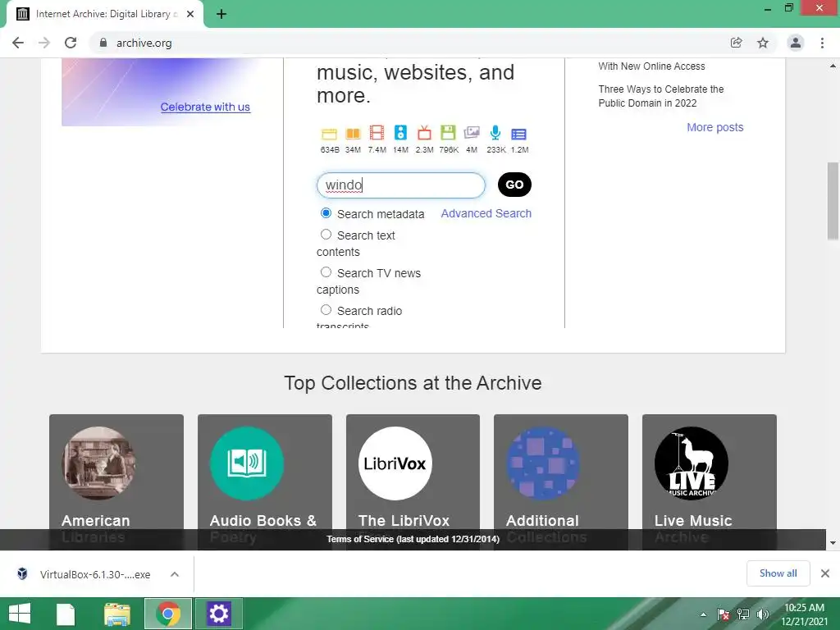Open the Additional Collections card
The image size is (840, 630).
coord(561,482)
